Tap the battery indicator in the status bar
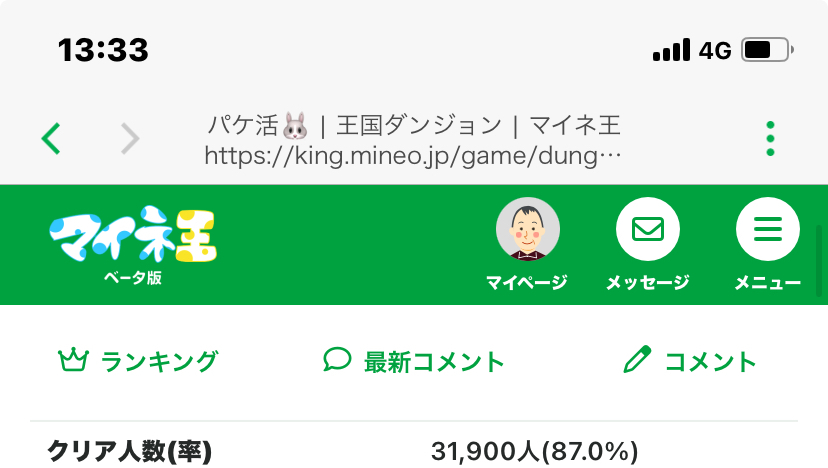Viewport: 828px width, 468px height. (x=767, y=50)
